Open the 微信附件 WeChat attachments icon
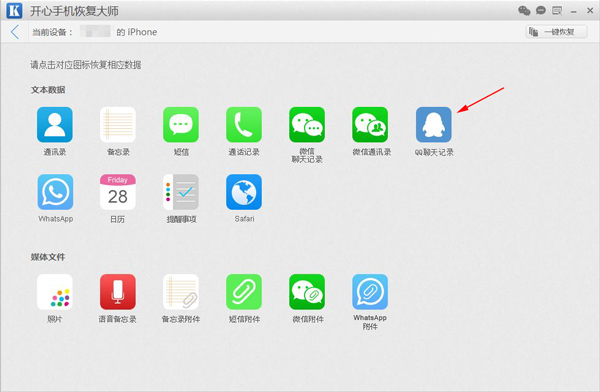The image size is (600, 392). click(307, 292)
